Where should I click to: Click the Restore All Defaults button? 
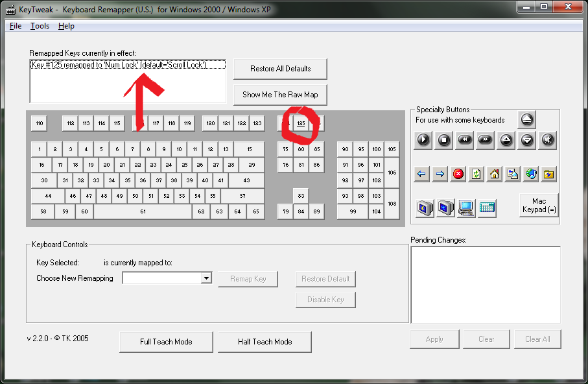[x=280, y=69]
